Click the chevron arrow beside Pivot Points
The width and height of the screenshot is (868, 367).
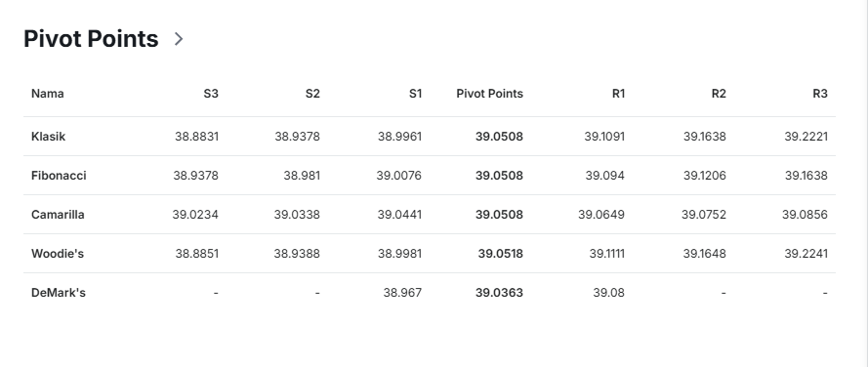coord(179,39)
